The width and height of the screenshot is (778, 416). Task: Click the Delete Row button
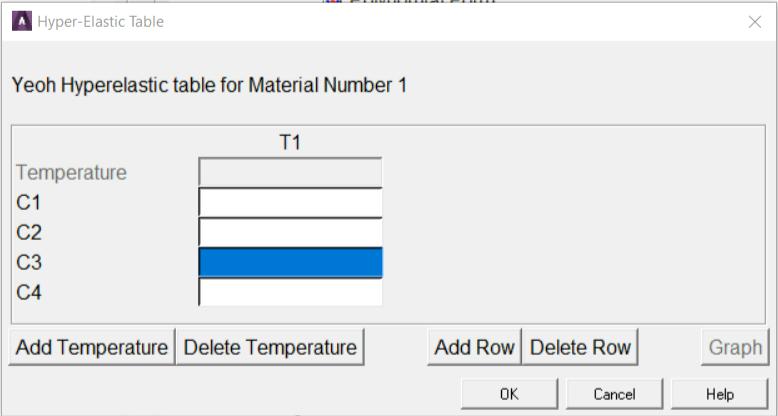pos(580,347)
